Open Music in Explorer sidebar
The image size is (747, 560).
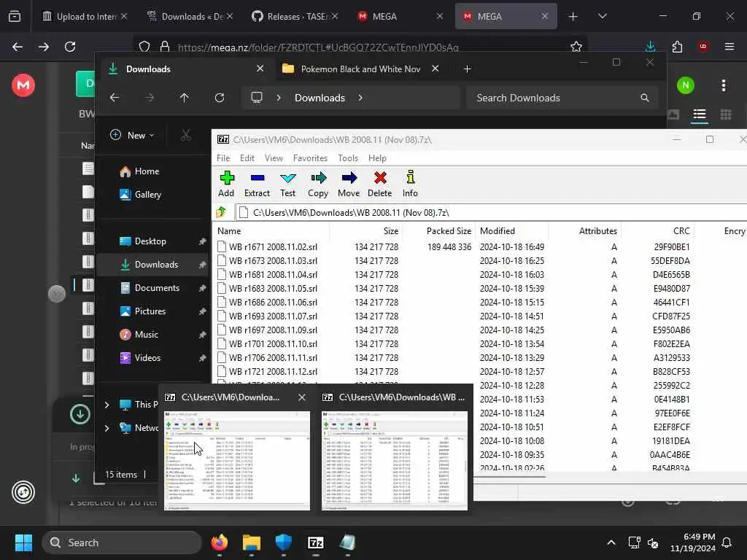point(146,334)
